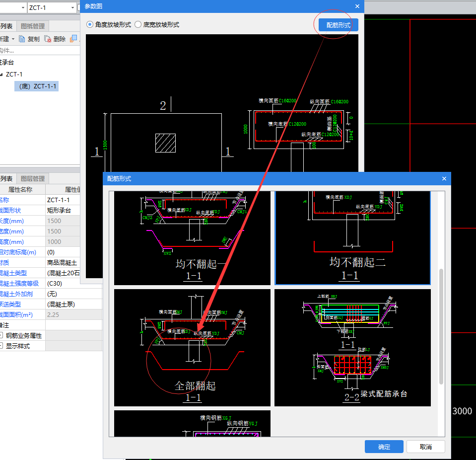Click the 复制 copy icon in the toolbar
This screenshot has height=460, width=476.
pos(22,39)
